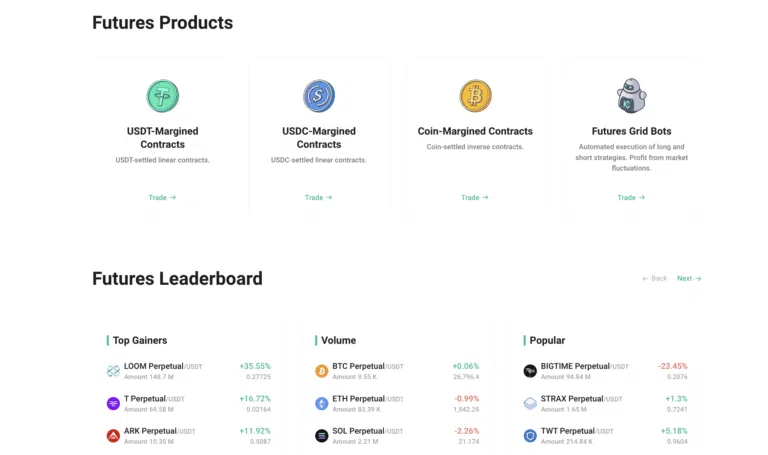The height and width of the screenshot is (455, 768).
Task: Click the Futures Grid Bots robot icon
Action: [x=631, y=96]
